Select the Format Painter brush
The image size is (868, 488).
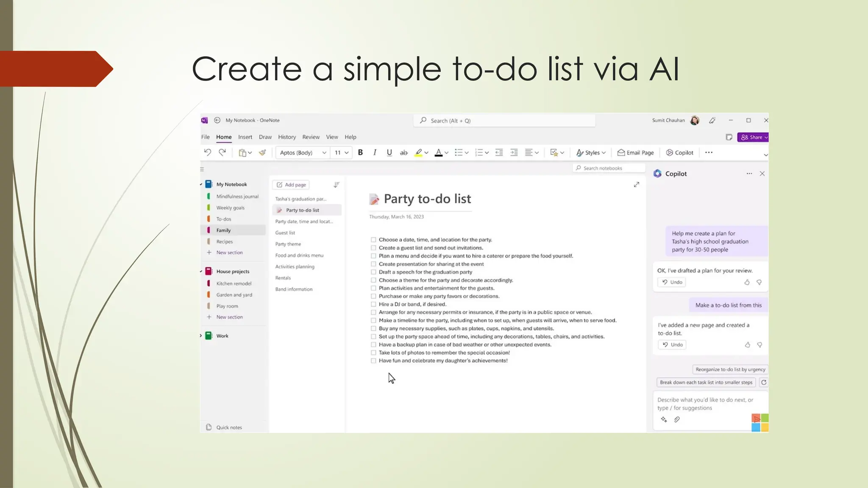[x=262, y=152]
